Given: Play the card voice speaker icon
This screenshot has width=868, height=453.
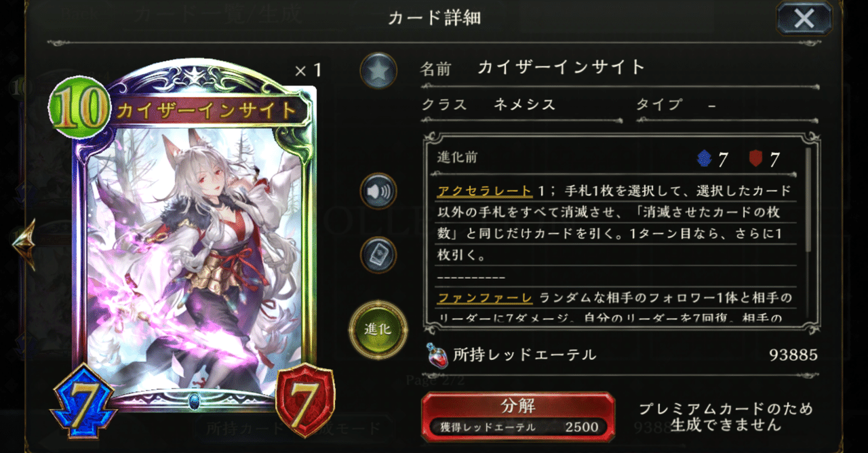Looking at the screenshot, I should coord(378,193).
